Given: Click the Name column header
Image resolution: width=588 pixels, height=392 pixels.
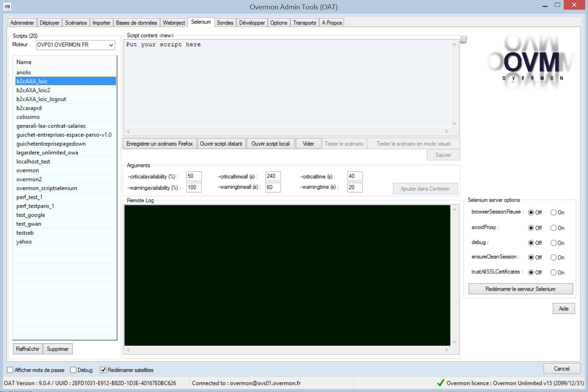Looking at the screenshot, I should (65, 62).
